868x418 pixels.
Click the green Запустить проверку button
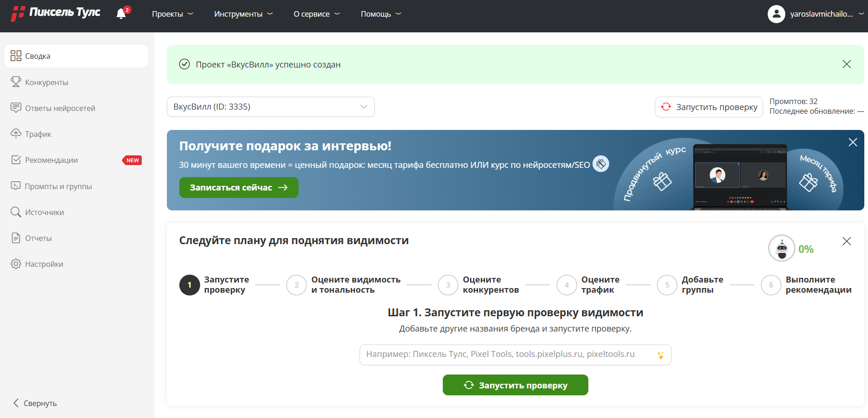[515, 385]
